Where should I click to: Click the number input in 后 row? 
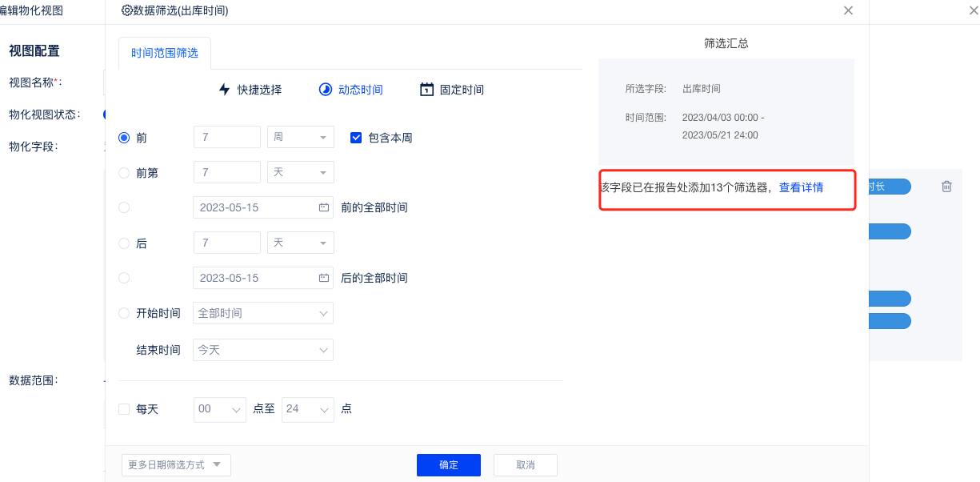(227, 243)
